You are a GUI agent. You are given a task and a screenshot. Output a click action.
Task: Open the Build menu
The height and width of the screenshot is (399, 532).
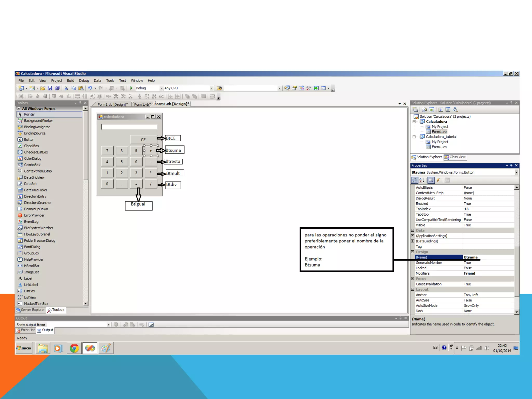pyautogui.click(x=70, y=81)
